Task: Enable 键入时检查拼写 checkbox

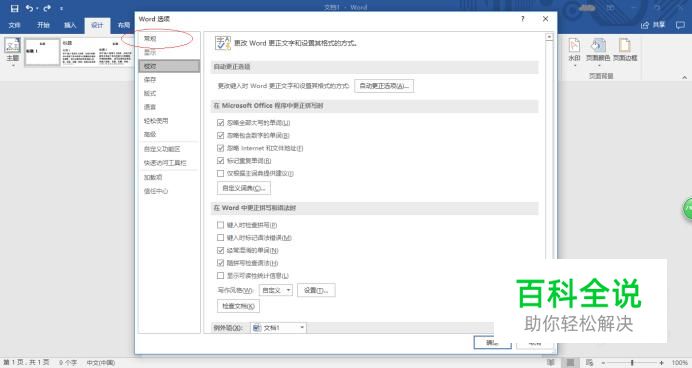Action: tap(221, 225)
